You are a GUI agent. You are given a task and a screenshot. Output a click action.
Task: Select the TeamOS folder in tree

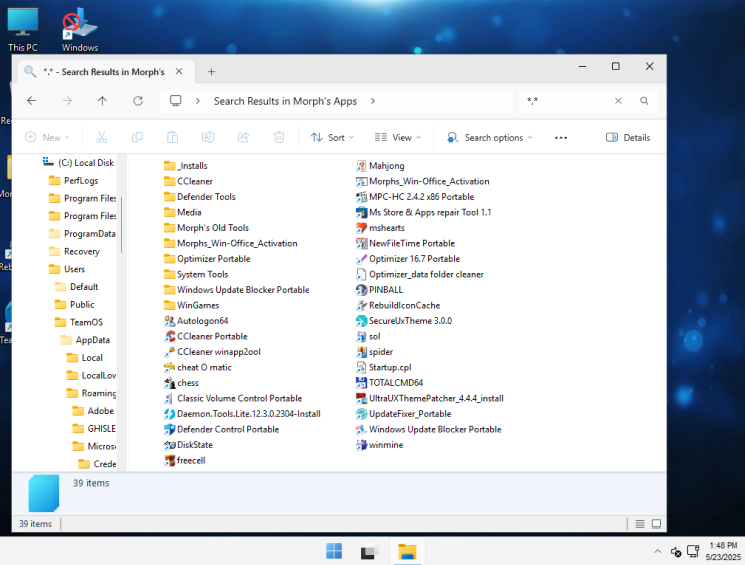pyautogui.click(x=79, y=322)
